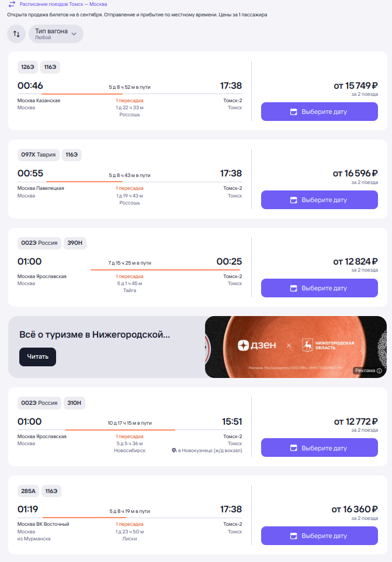Select train tag 097Х Таврия
The image size is (392, 562).
pyautogui.click(x=39, y=155)
